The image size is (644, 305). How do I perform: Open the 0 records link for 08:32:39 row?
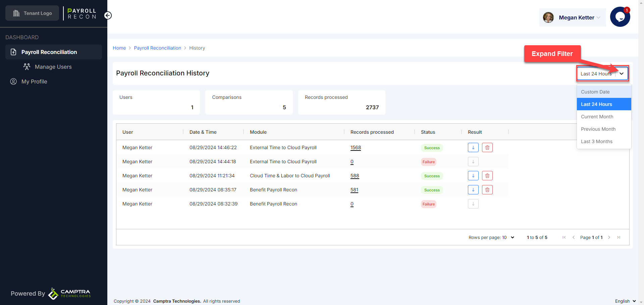[352, 204]
